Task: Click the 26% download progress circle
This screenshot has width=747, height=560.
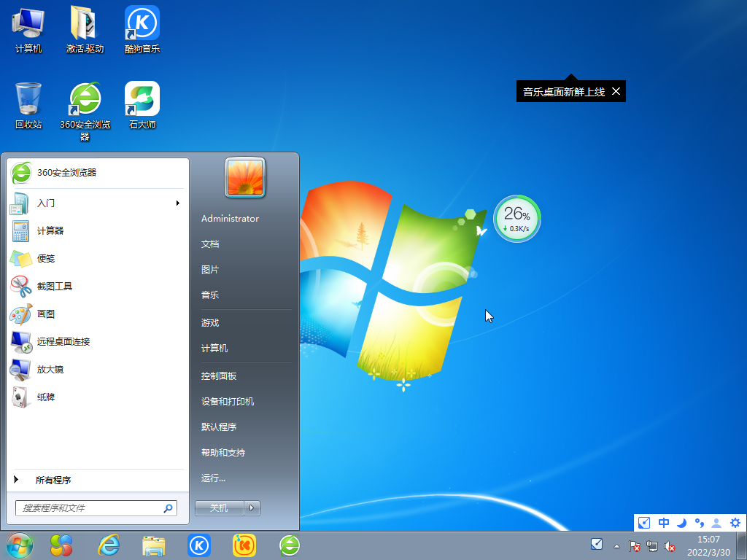Action: point(516,218)
